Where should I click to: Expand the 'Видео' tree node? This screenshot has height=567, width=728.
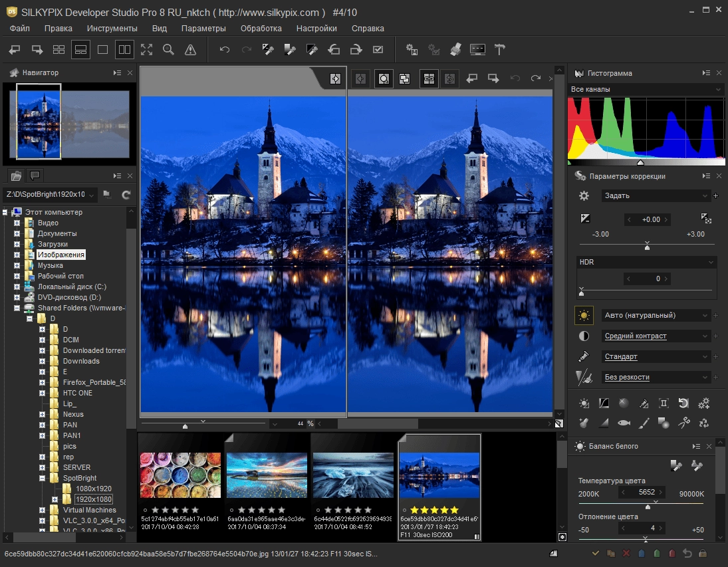click(17, 223)
